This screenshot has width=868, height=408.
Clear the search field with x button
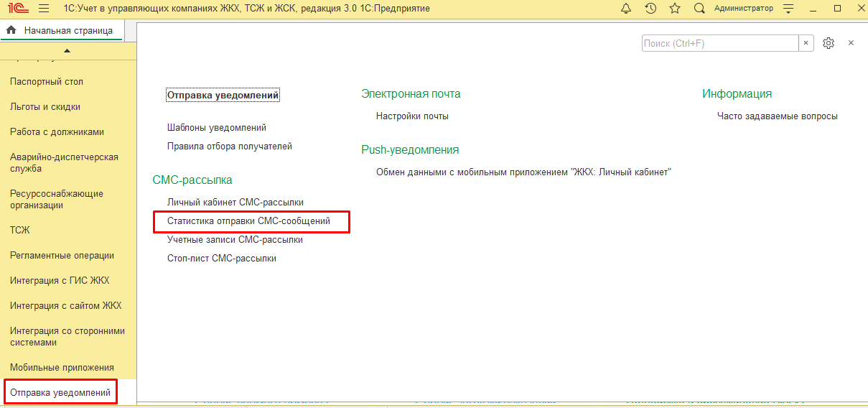click(x=806, y=43)
